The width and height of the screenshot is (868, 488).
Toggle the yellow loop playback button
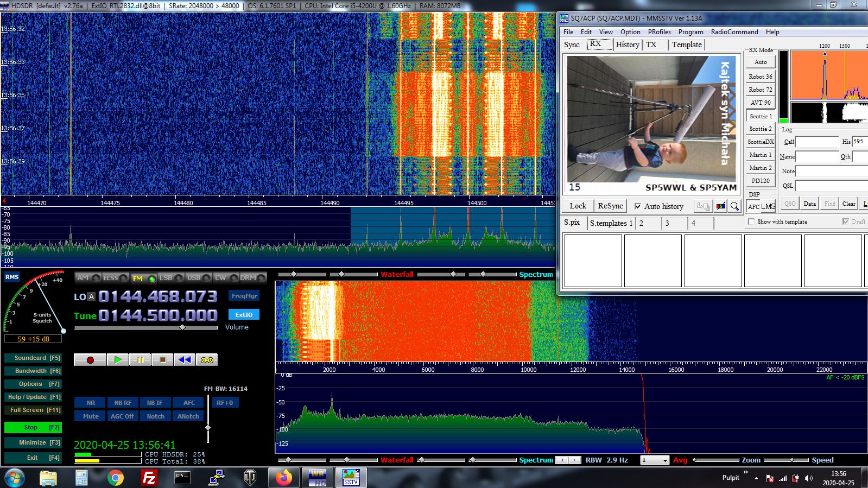click(207, 360)
